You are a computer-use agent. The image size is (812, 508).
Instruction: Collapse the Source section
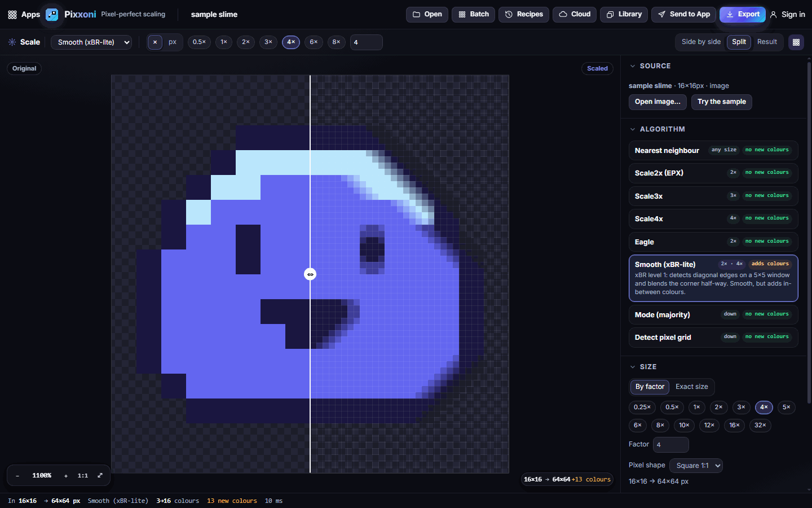click(x=633, y=66)
